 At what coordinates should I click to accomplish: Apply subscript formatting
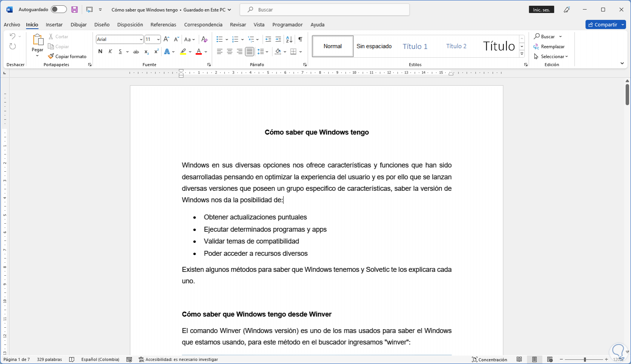pos(146,52)
